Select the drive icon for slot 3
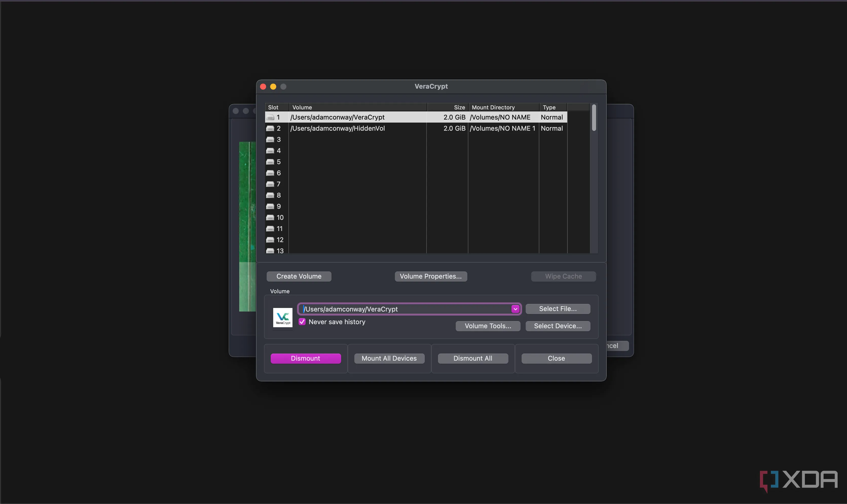The width and height of the screenshot is (847, 504). tap(270, 140)
